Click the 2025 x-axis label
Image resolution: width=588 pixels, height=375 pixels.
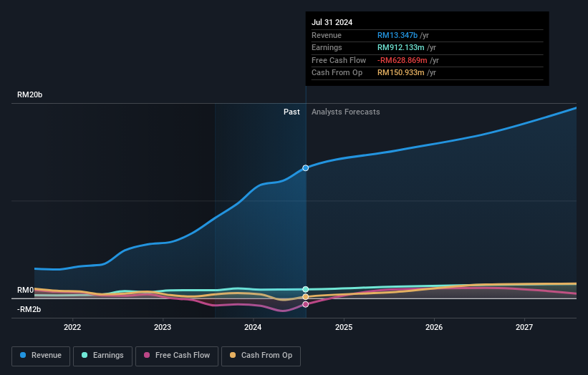tap(344, 327)
